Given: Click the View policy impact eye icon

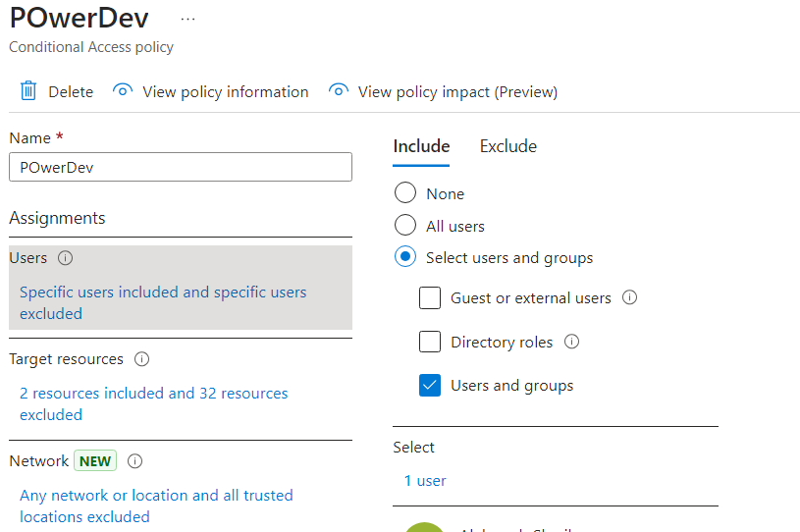Looking at the screenshot, I should click(339, 91).
